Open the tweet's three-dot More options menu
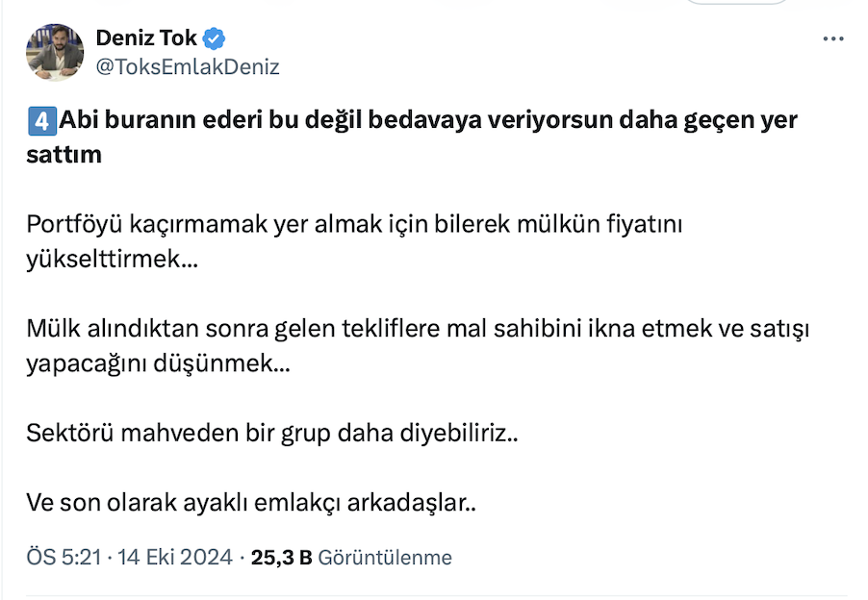868x600 pixels. (833, 39)
